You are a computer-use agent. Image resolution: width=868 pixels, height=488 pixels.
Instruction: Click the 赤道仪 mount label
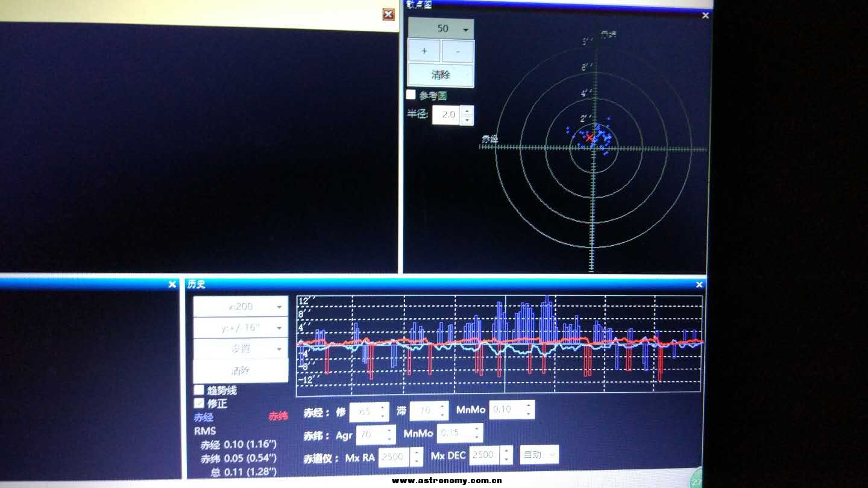[x=321, y=459]
